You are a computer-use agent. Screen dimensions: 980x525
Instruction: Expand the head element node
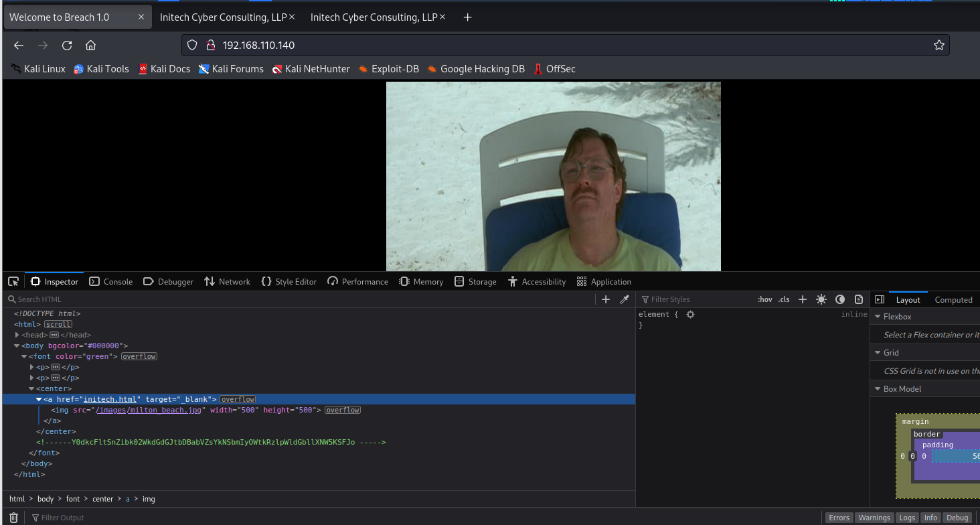[17, 335]
